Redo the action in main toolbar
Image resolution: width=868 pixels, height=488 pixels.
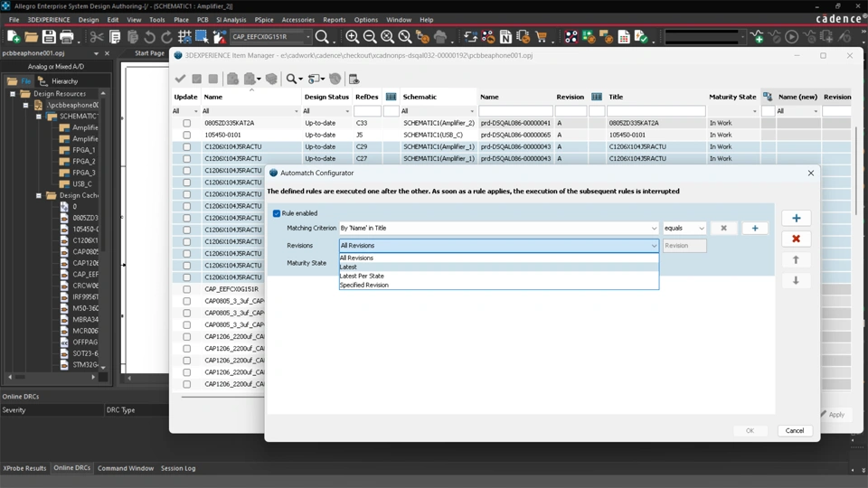click(166, 37)
